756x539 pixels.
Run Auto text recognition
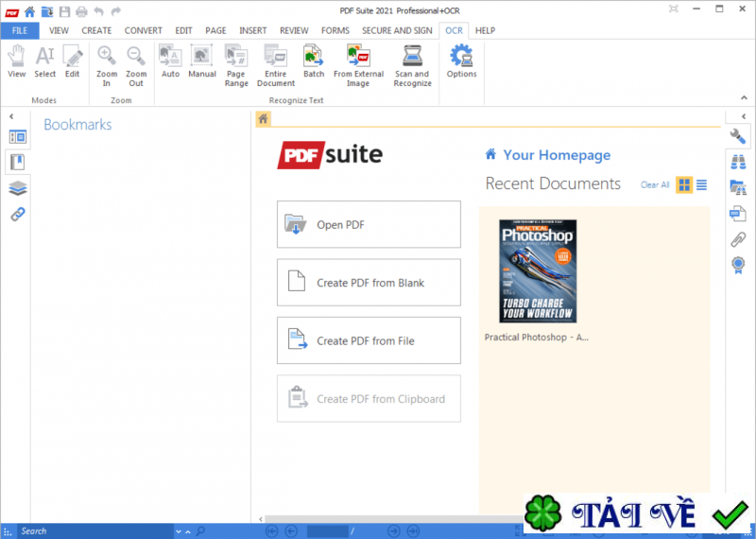click(171, 61)
